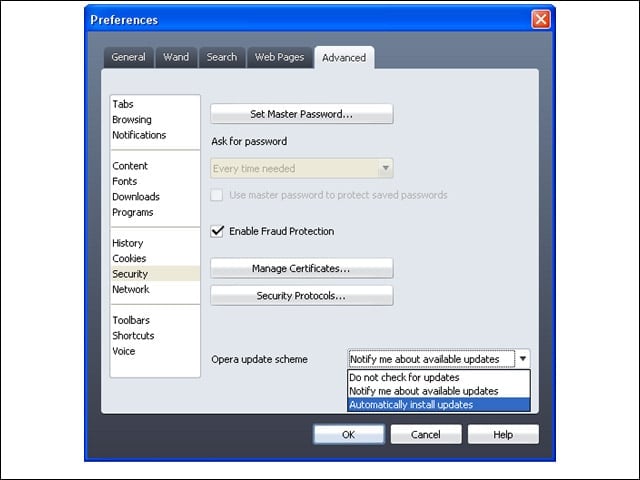Toggle Use master password checkbox
Viewport: 640px width, 480px height.
click(217, 195)
